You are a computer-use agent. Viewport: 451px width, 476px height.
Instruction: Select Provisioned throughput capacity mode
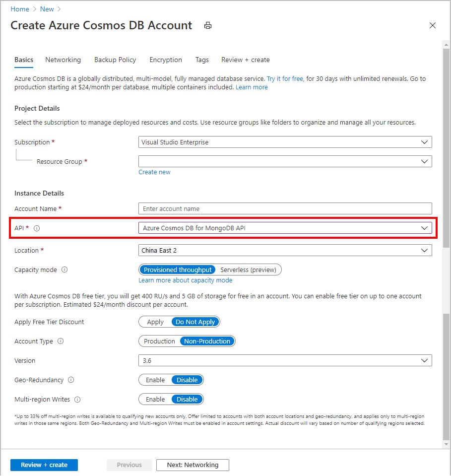point(178,270)
